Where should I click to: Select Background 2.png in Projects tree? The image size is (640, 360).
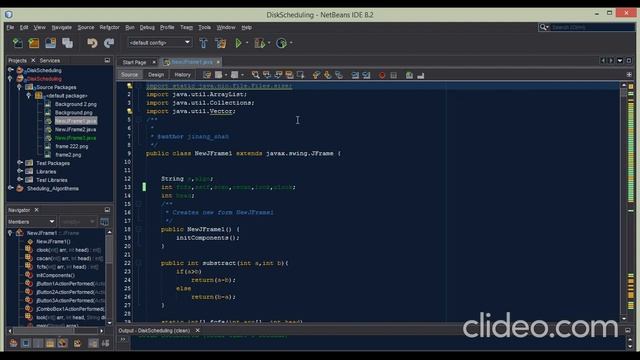(x=76, y=104)
